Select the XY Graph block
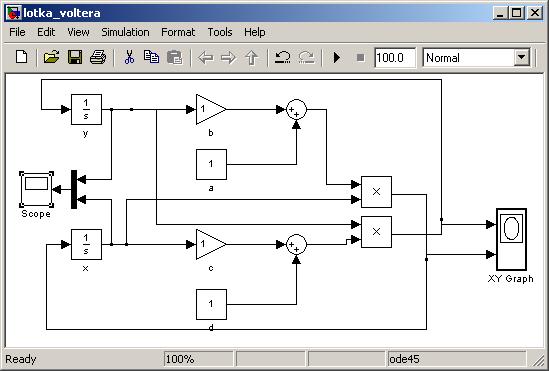 511,239
